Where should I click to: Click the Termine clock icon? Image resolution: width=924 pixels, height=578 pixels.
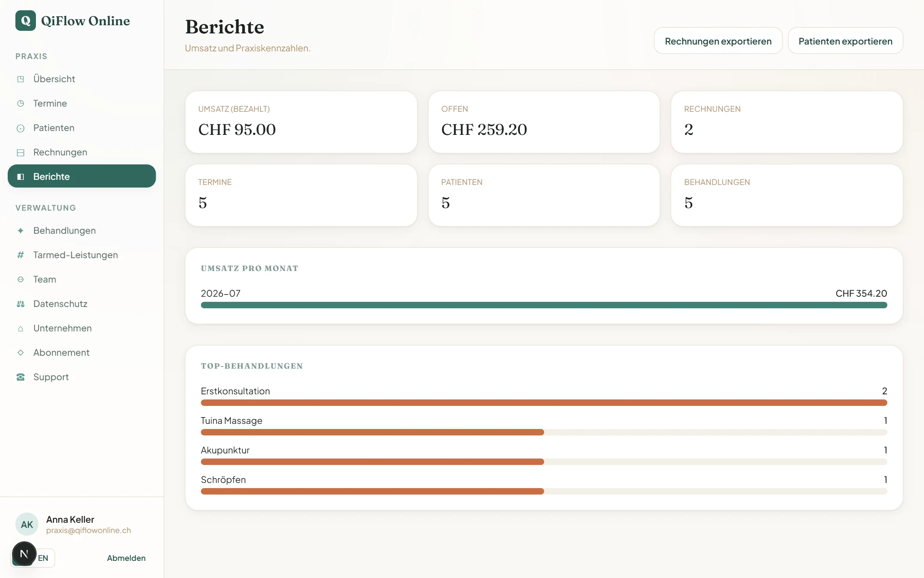(x=21, y=103)
